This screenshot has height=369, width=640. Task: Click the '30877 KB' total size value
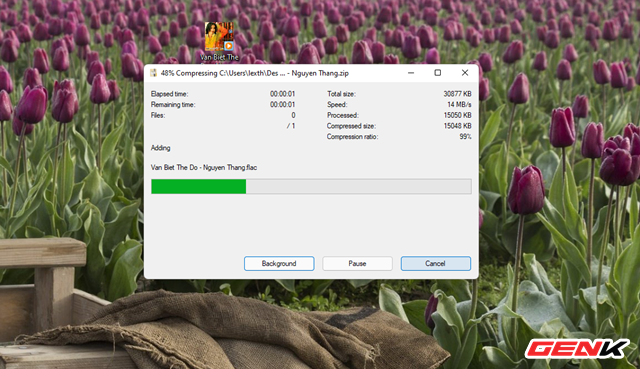click(458, 94)
